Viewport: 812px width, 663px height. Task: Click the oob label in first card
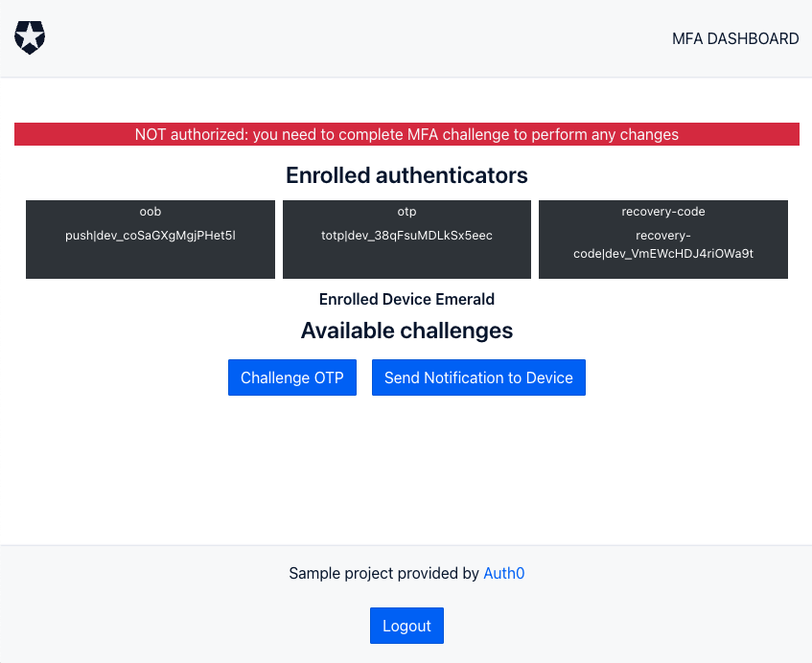click(x=151, y=212)
